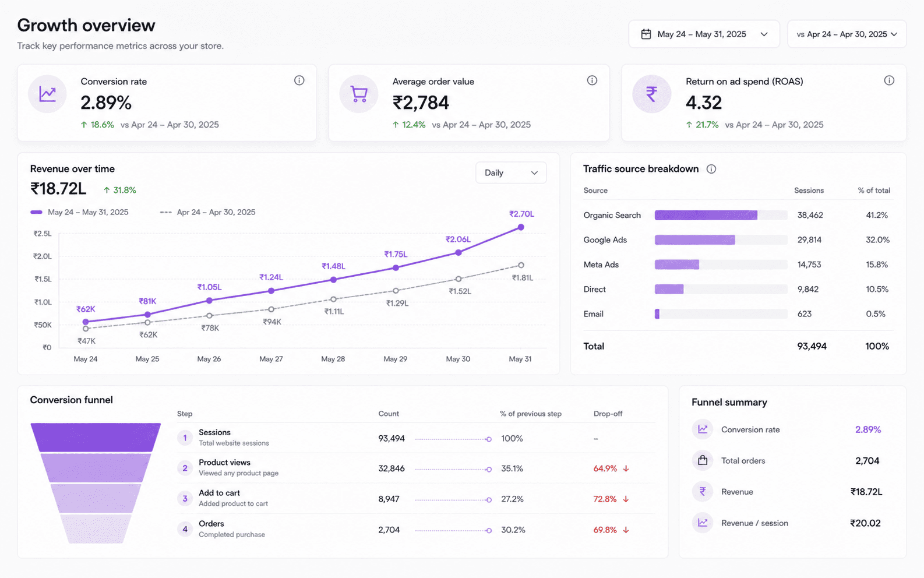This screenshot has height=578, width=924.
Task: Click the conversion rate trend chart icon
Action: click(x=47, y=94)
